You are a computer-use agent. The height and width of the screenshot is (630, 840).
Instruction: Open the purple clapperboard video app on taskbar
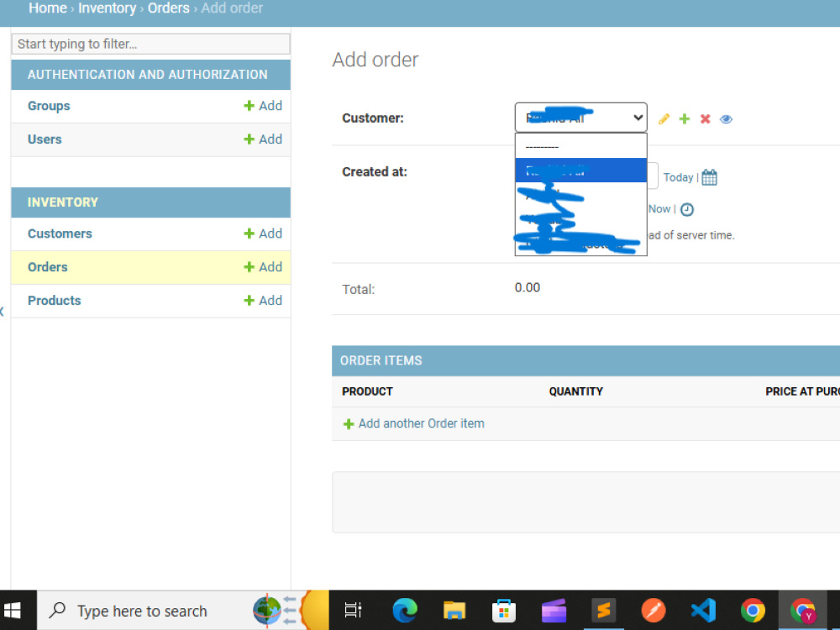(554, 611)
